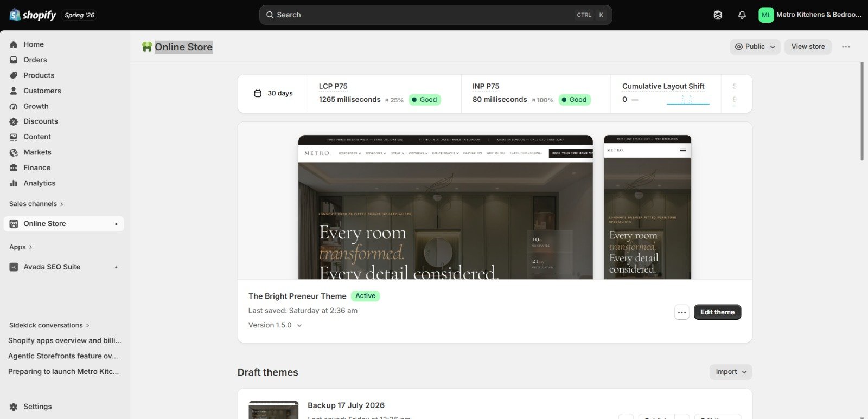Click the Growth gauge icon
Image resolution: width=868 pixels, height=419 pixels.
click(x=14, y=106)
